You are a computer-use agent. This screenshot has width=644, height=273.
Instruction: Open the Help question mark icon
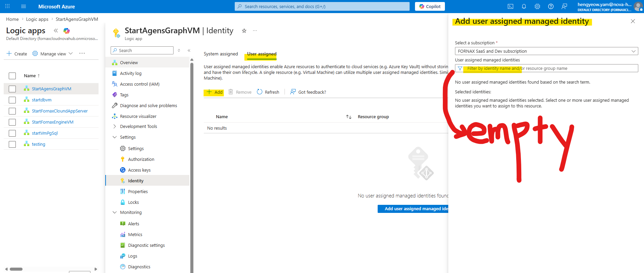[x=551, y=6]
